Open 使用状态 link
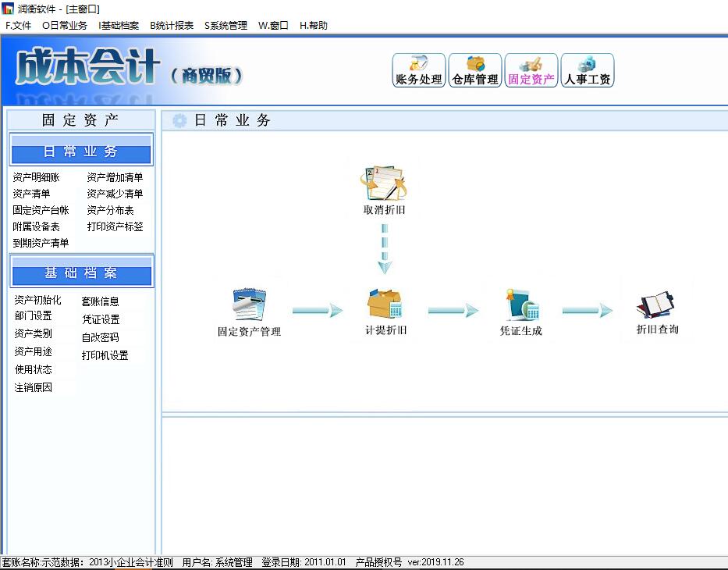This screenshot has width=728, height=570. click(33, 370)
